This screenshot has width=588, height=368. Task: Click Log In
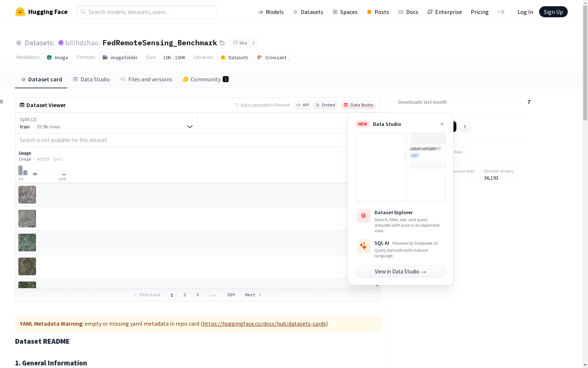(x=525, y=12)
